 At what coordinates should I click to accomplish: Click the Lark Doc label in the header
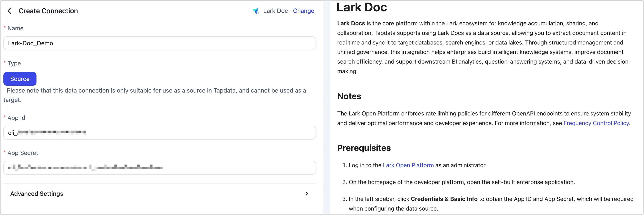pos(275,11)
